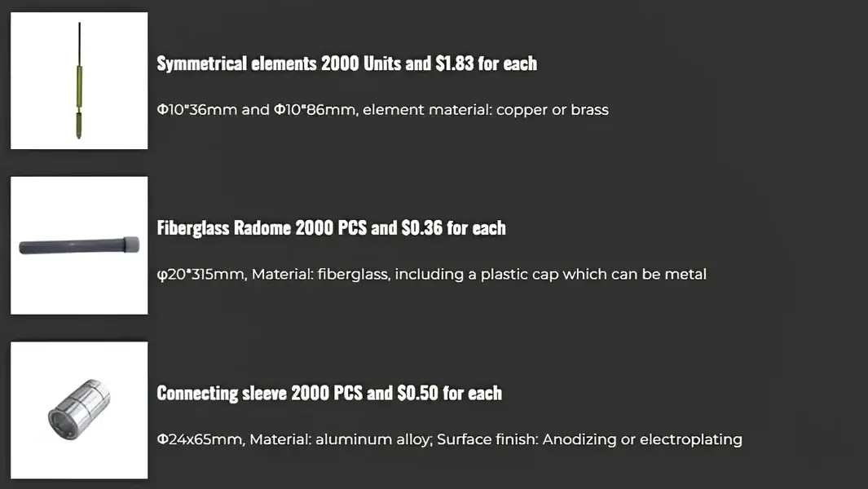
Task: Click the $0.36 price in the heading
Action: (422, 228)
